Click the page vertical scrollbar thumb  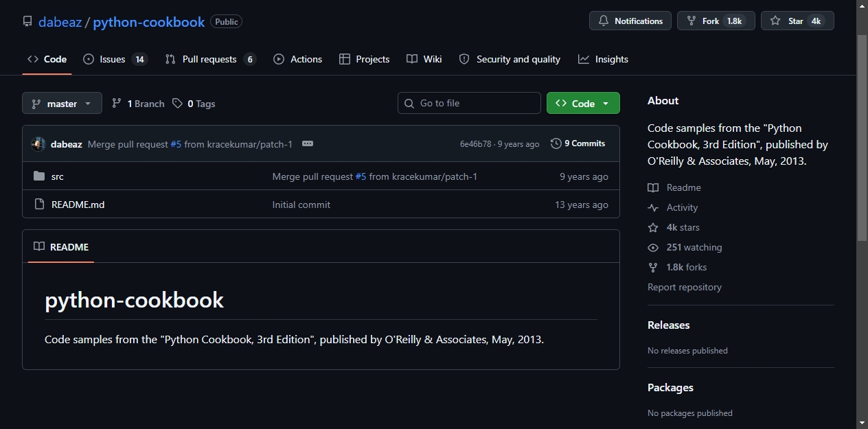click(863, 137)
